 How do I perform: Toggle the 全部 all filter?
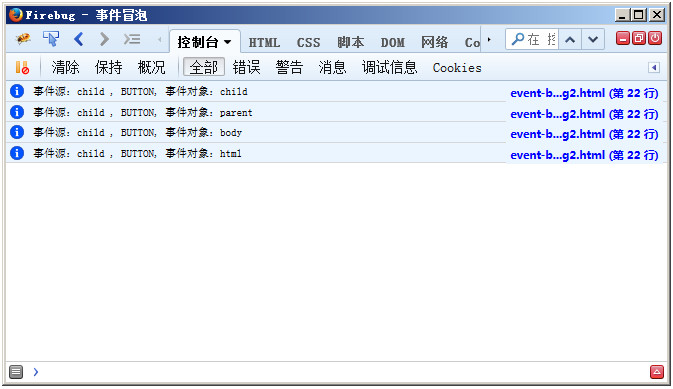tap(204, 67)
